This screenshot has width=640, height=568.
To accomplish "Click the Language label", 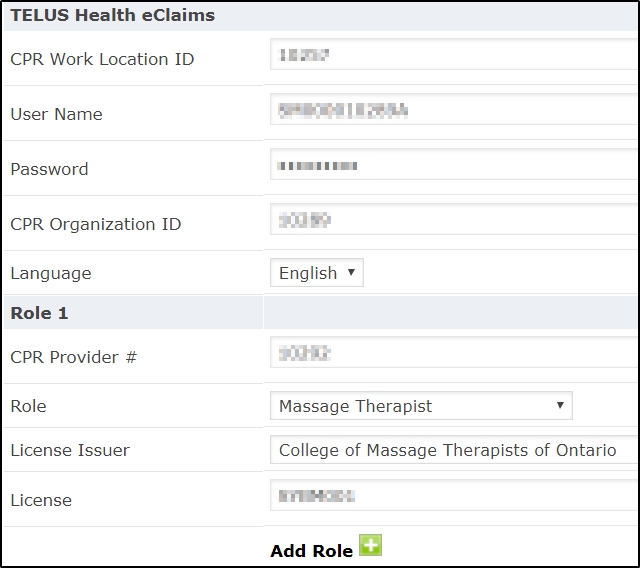I will coord(51,273).
